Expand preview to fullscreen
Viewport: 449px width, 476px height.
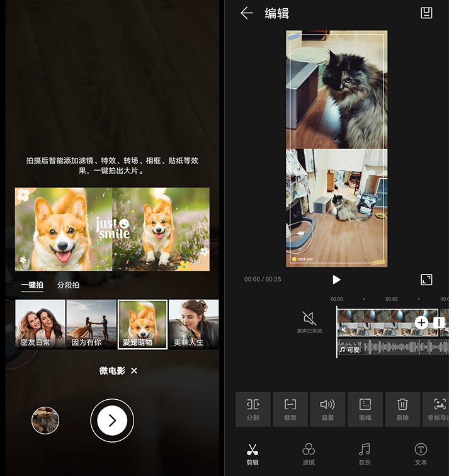click(426, 280)
